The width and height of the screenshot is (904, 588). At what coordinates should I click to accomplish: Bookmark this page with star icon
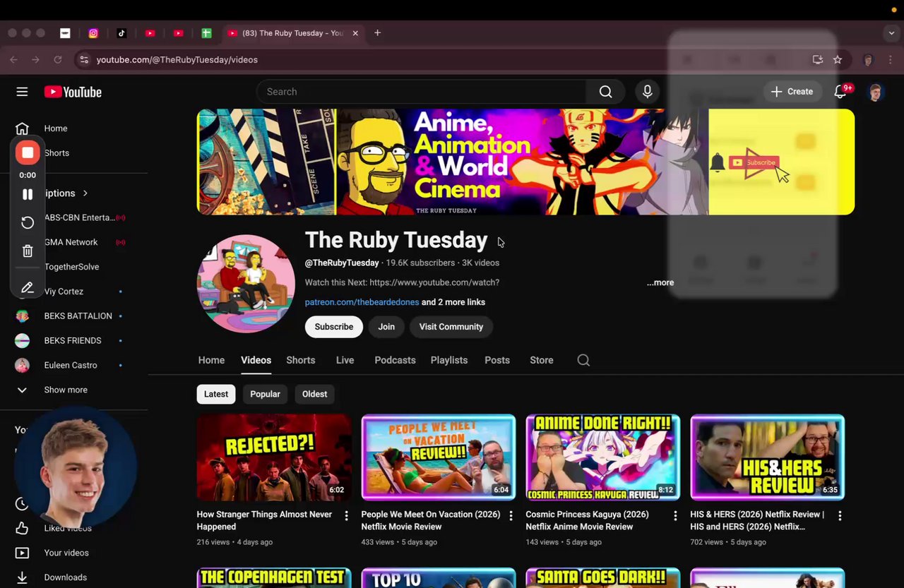[838, 60]
